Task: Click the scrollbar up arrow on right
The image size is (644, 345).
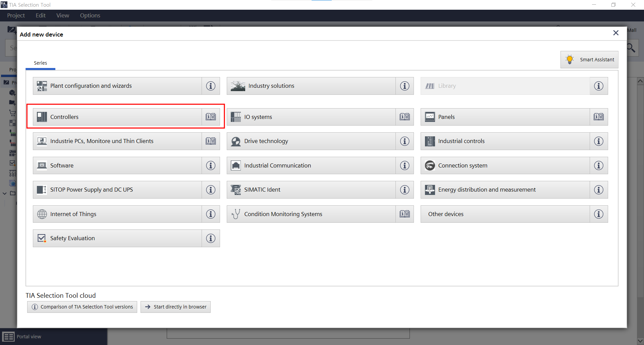Action: click(640, 81)
